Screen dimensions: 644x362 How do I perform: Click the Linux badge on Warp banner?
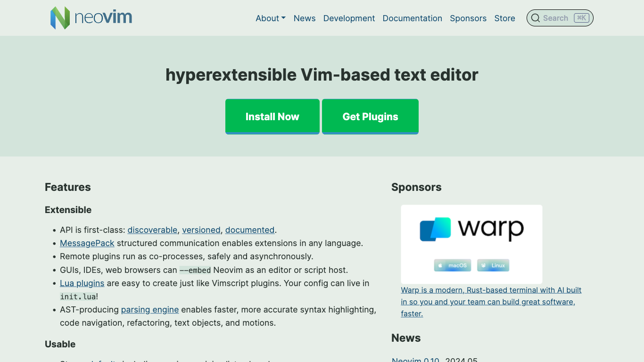click(493, 265)
